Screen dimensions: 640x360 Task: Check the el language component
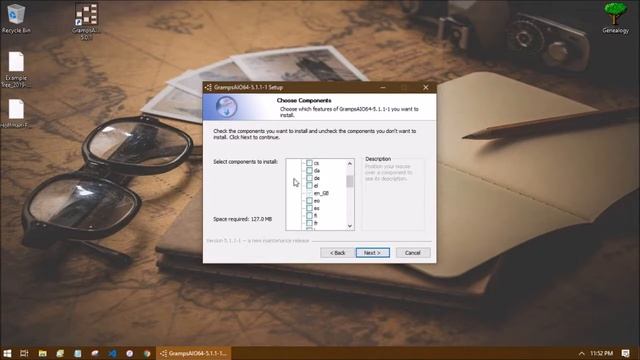click(309, 186)
